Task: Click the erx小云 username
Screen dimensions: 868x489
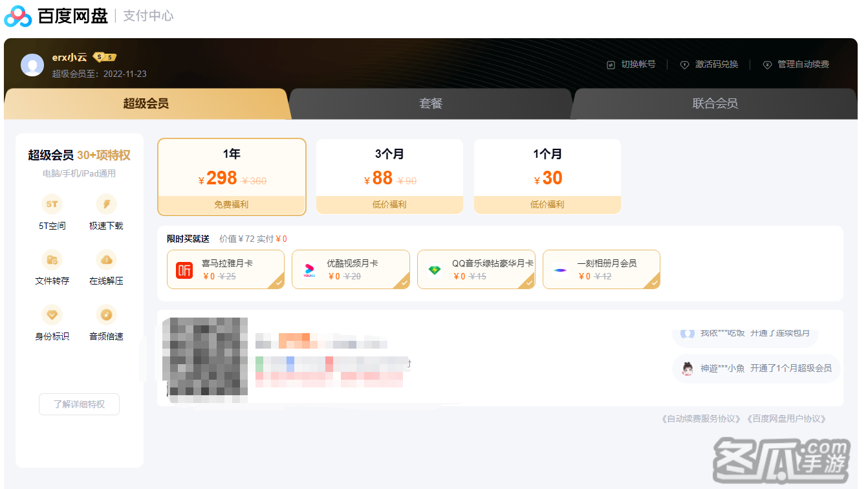Action: 69,57
